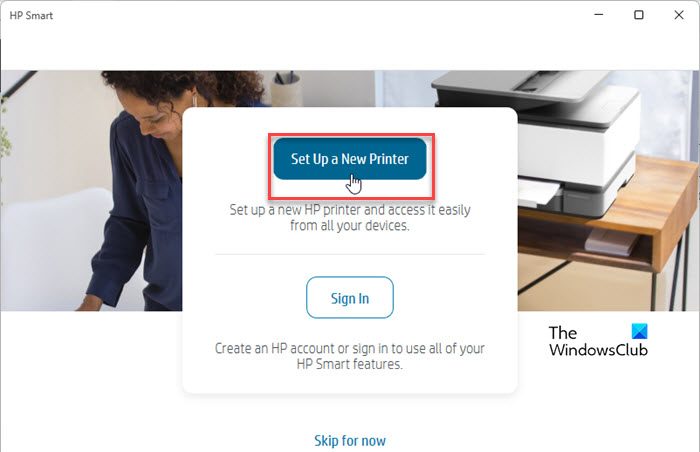Image resolution: width=700 pixels, height=452 pixels.
Task: Click the WindowsClub watermark text
Action: [x=598, y=349]
